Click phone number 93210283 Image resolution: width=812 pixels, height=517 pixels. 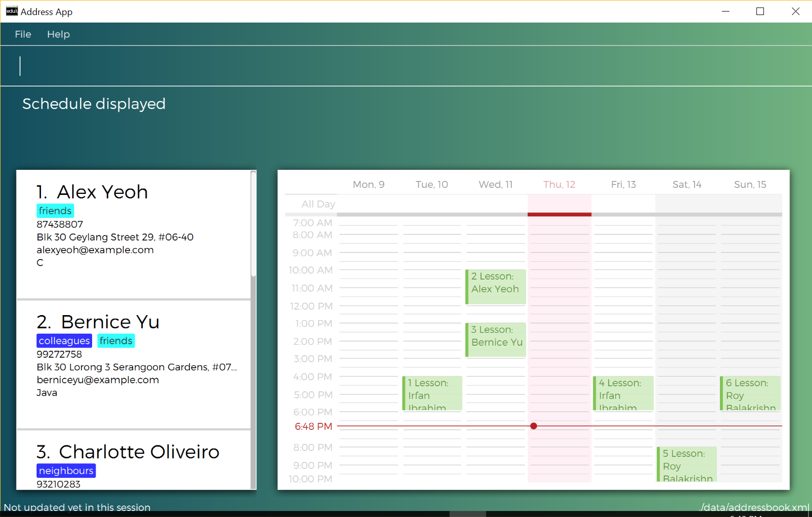point(59,484)
